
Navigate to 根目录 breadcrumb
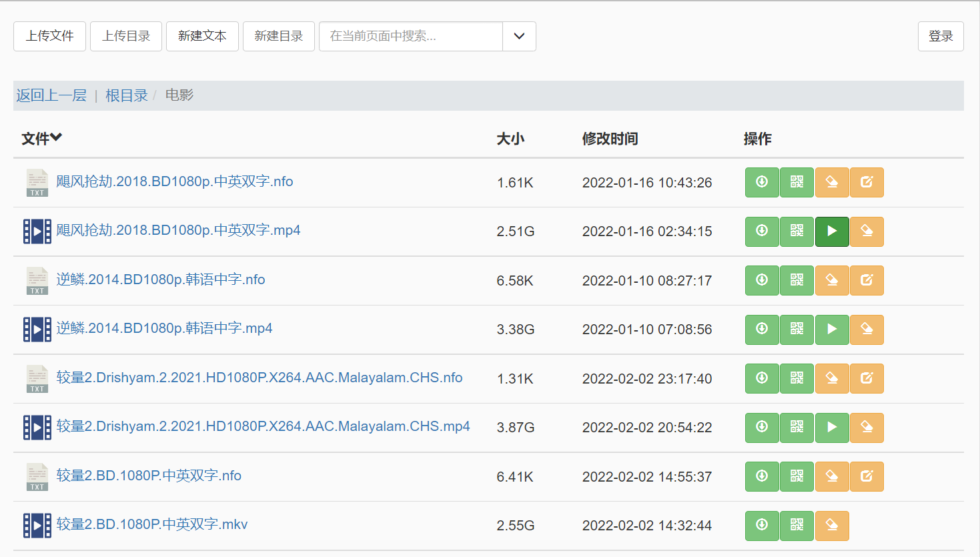127,95
